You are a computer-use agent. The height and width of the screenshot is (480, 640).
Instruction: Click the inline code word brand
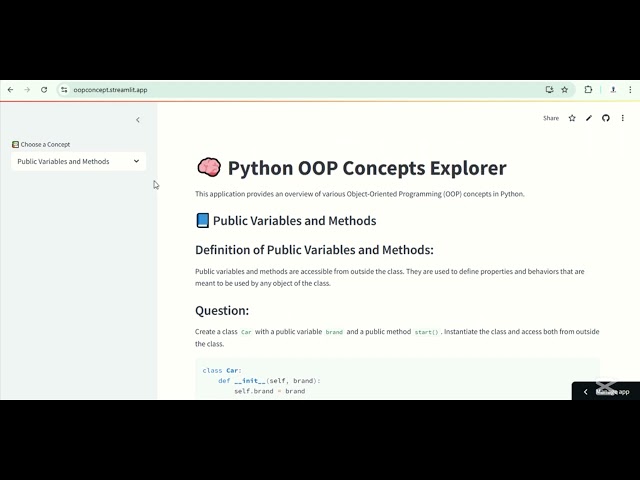pos(334,332)
